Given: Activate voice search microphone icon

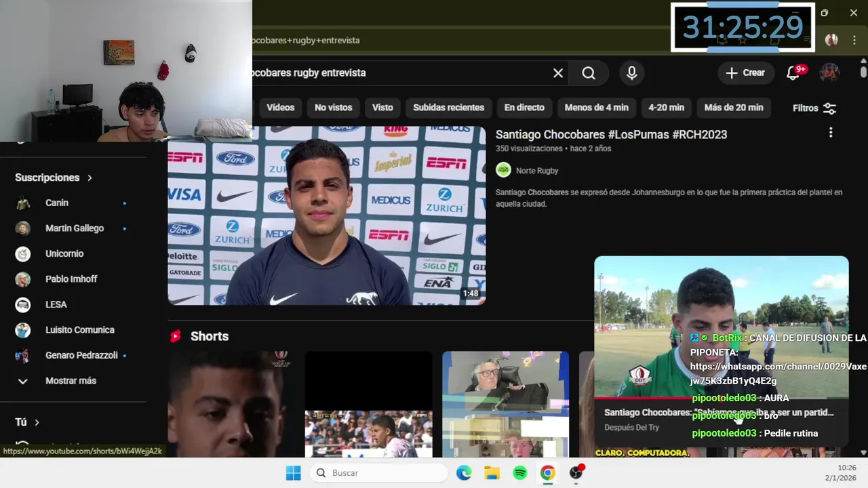Looking at the screenshot, I should (x=632, y=73).
